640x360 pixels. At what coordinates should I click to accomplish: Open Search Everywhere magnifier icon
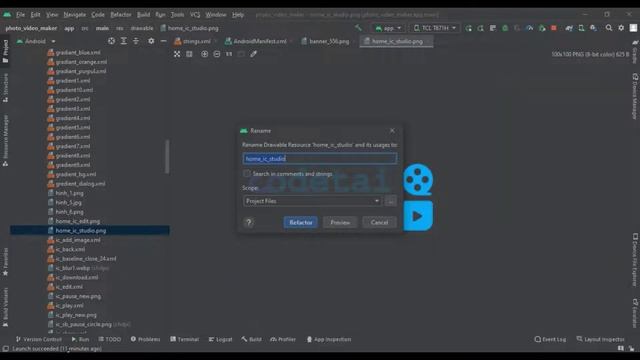coord(609,28)
